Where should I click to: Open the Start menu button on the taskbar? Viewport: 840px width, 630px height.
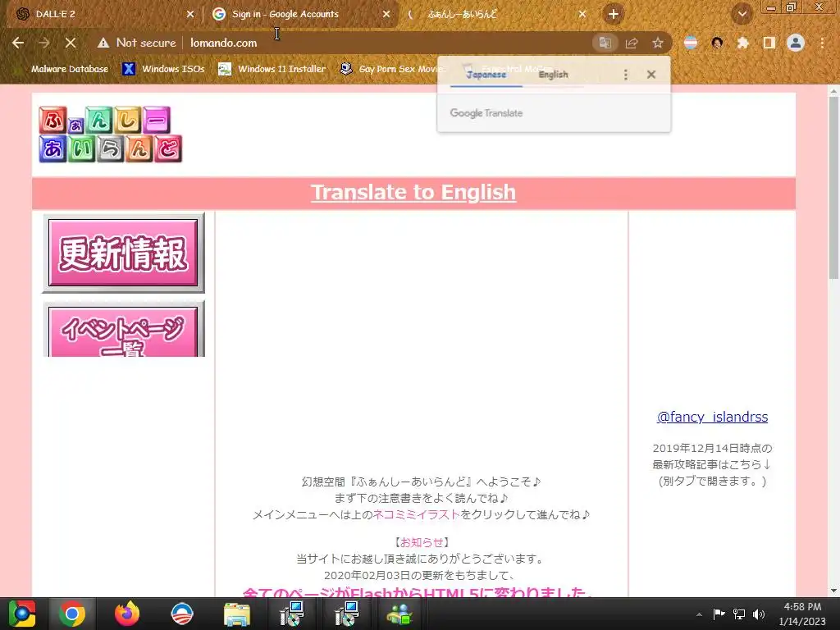click(22, 614)
